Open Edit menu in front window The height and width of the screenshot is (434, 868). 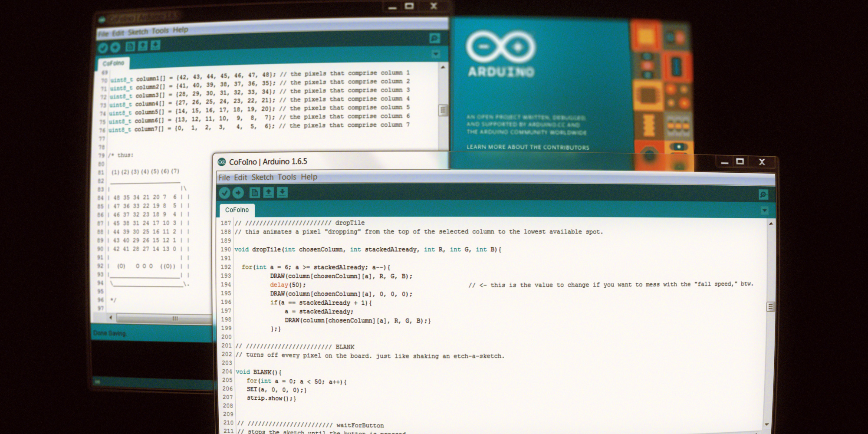coord(240,178)
